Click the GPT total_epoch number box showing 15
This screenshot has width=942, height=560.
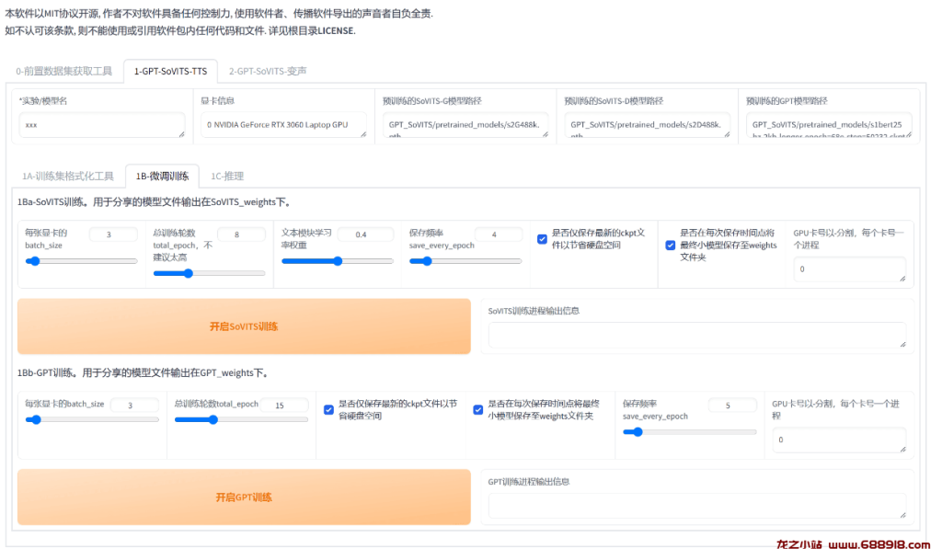pos(284,406)
